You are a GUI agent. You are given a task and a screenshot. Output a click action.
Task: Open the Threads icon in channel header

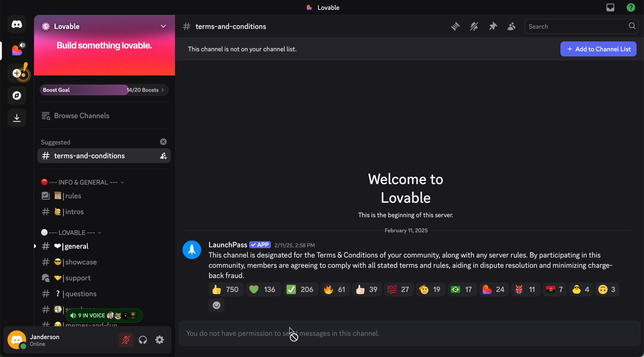(x=455, y=26)
